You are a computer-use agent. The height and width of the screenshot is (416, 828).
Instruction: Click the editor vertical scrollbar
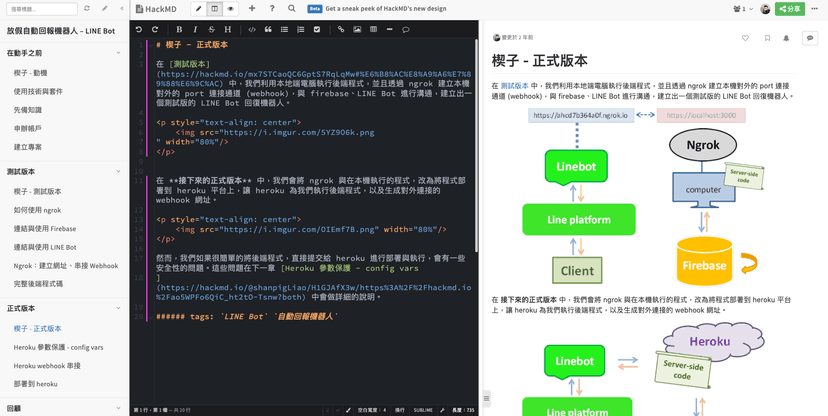pyautogui.click(x=476, y=145)
